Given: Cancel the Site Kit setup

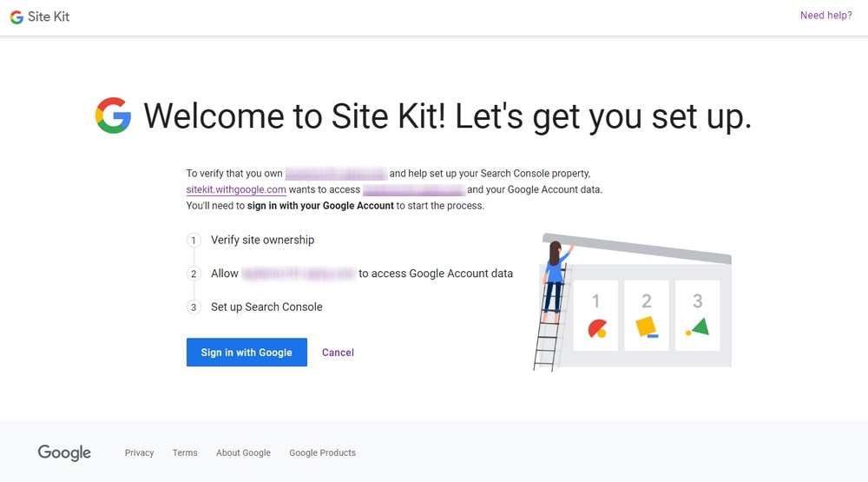Looking at the screenshot, I should [x=339, y=353].
